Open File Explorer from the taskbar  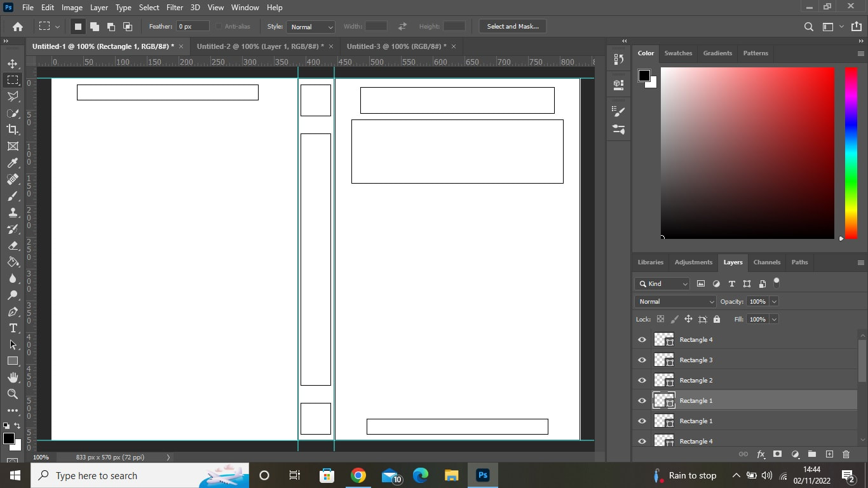pyautogui.click(x=451, y=475)
